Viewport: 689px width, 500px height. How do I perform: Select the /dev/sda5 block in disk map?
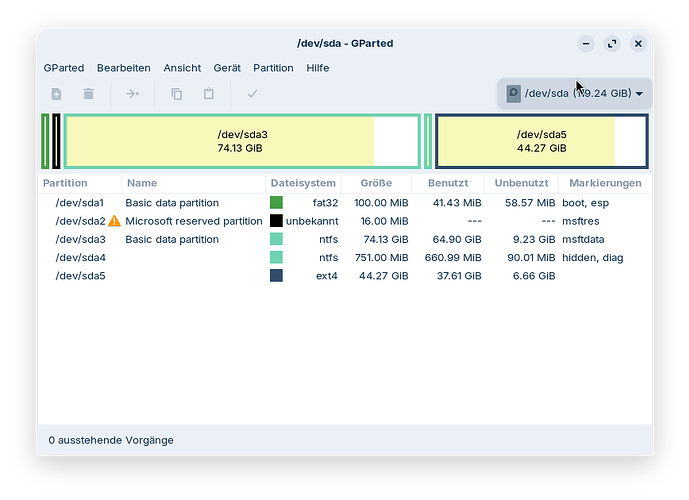click(x=541, y=141)
